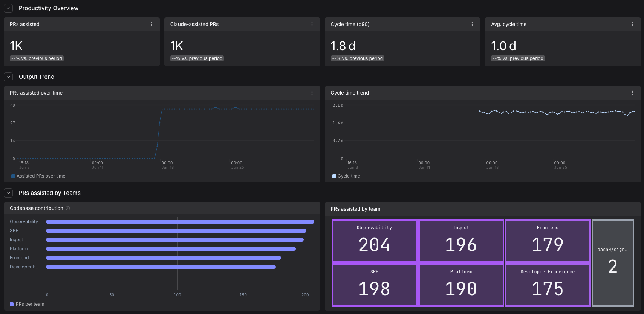Toggle the Cycle time legend series

click(x=346, y=176)
